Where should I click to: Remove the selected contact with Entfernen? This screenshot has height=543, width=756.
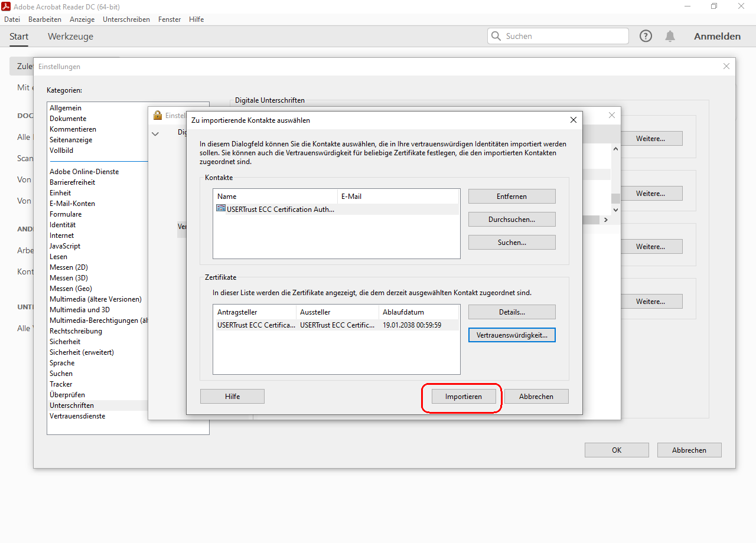[511, 197]
